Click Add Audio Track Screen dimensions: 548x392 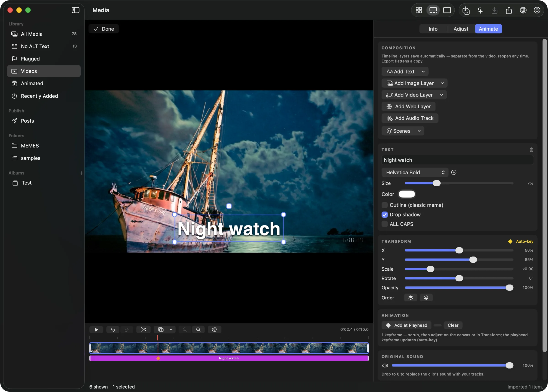(x=410, y=118)
